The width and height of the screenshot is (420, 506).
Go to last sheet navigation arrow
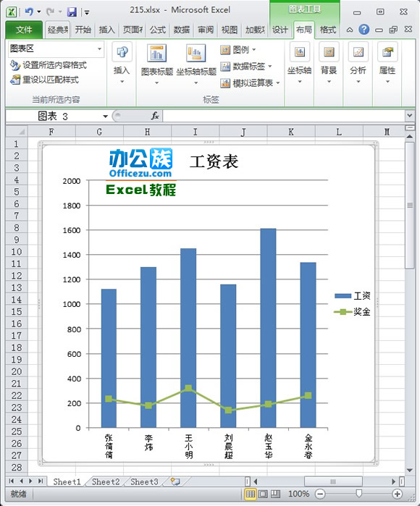41,481
